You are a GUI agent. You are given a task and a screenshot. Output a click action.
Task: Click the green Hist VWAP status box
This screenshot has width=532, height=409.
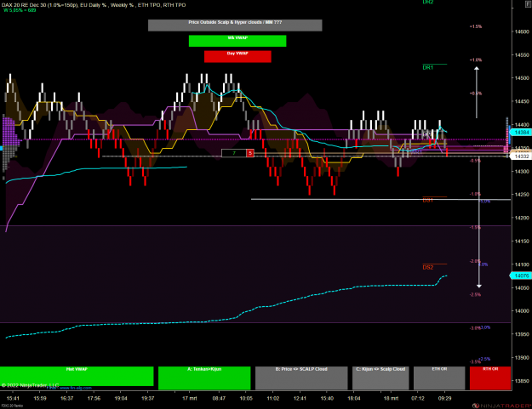[77, 376]
